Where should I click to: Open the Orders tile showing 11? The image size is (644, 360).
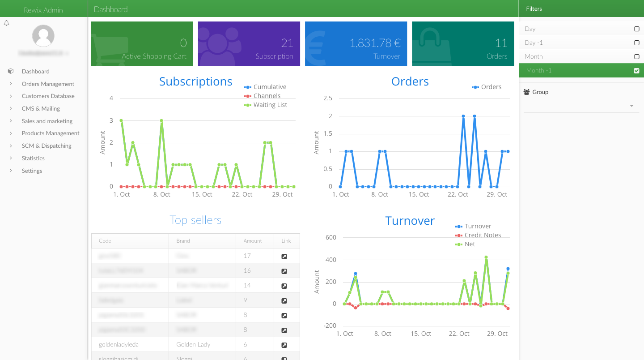[463, 43]
